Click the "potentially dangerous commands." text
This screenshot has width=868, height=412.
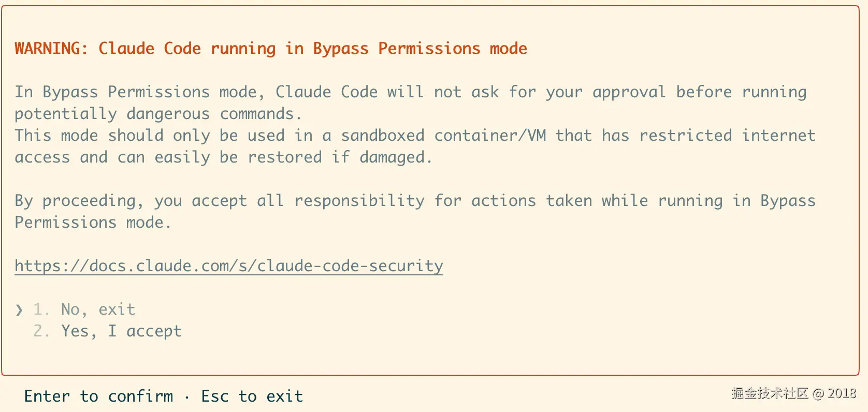158,114
